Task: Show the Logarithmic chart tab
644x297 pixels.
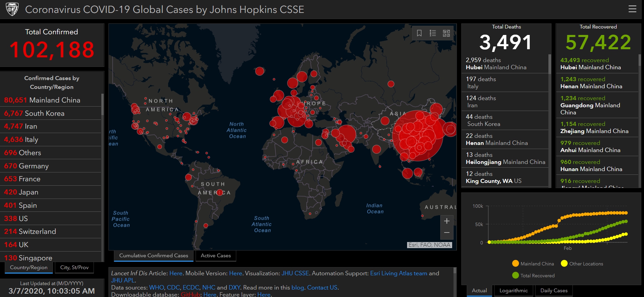Action: pyautogui.click(x=514, y=291)
